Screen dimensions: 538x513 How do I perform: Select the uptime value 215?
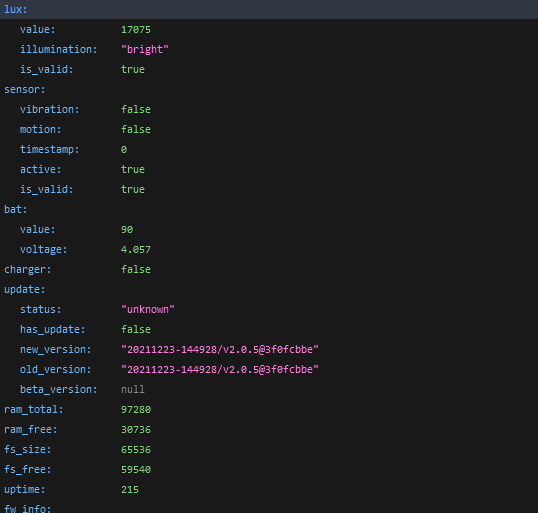coord(130,490)
